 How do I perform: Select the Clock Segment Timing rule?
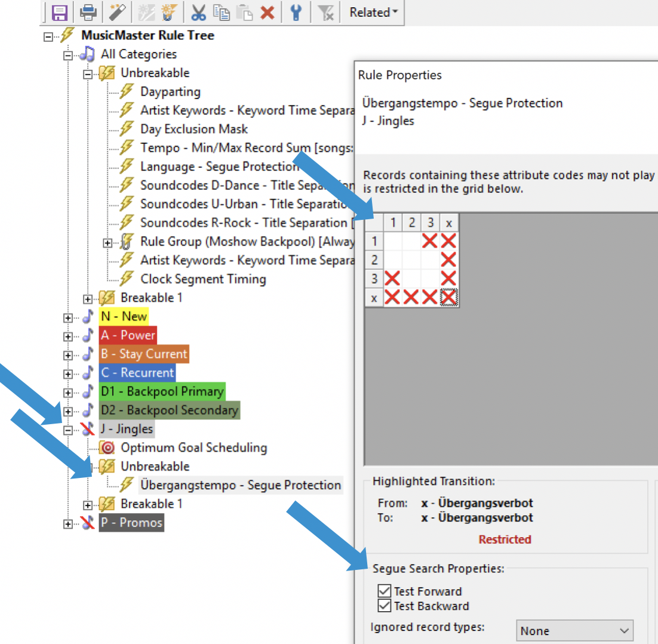pos(203,279)
